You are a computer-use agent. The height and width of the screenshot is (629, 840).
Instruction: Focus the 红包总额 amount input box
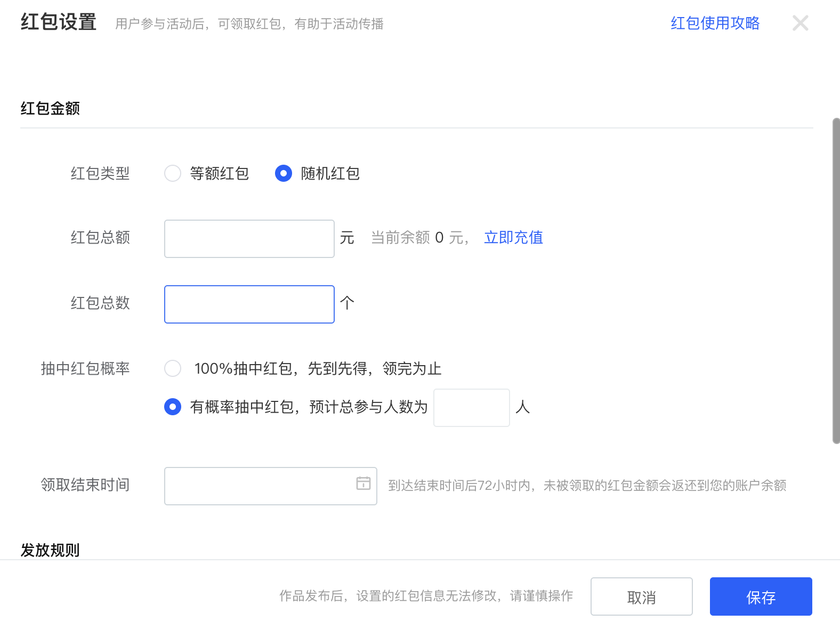pos(249,239)
